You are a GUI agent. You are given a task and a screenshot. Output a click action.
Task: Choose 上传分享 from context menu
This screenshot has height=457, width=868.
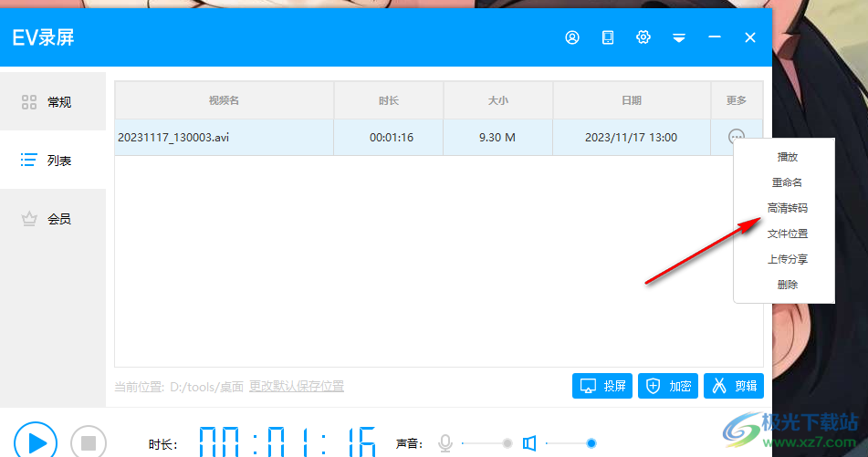pyautogui.click(x=787, y=259)
